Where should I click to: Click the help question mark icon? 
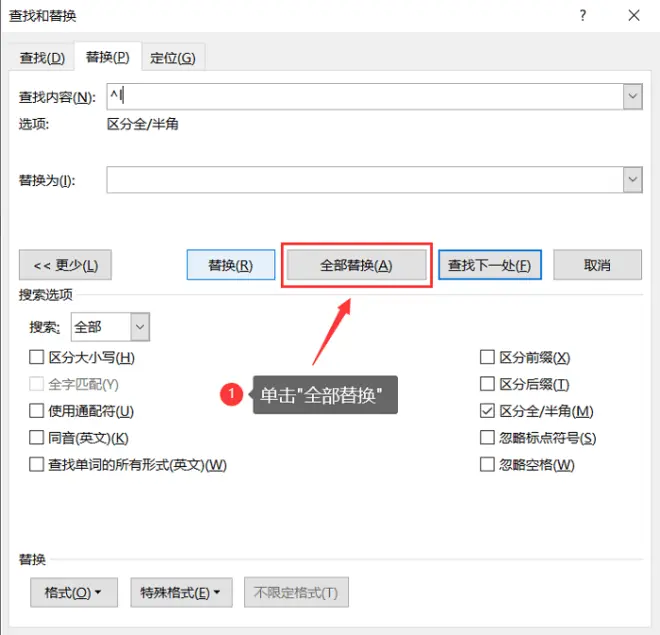[x=583, y=16]
